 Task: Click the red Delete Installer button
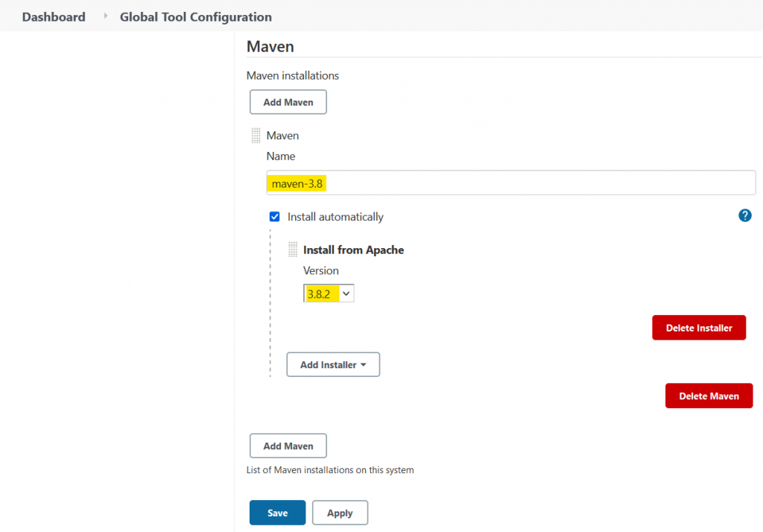699,328
